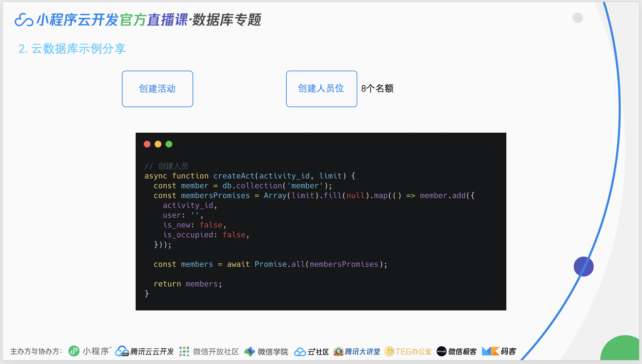Click the heading 2. 云数据库示例分享
The width and height of the screenshot is (642, 364).
(x=72, y=49)
